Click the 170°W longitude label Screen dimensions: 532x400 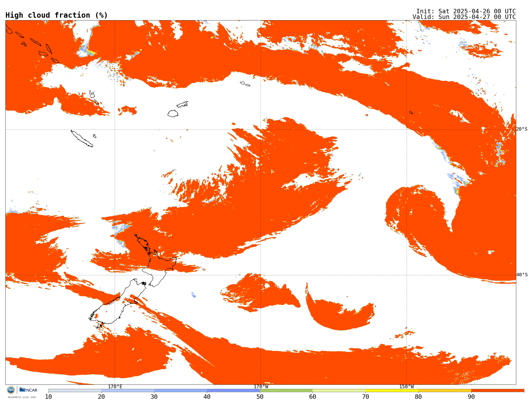261,386
